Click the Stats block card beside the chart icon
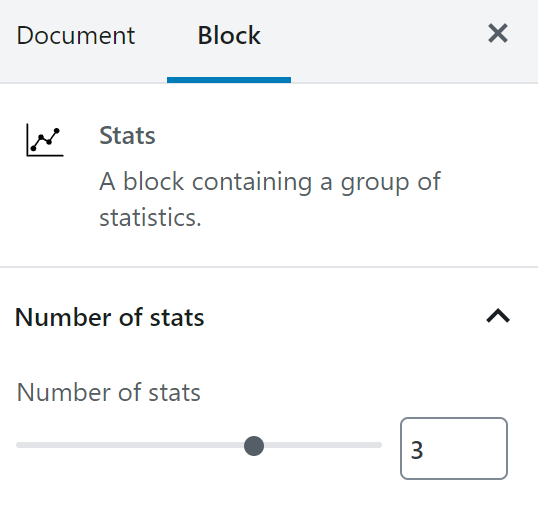This screenshot has height=522, width=538. (x=269, y=175)
